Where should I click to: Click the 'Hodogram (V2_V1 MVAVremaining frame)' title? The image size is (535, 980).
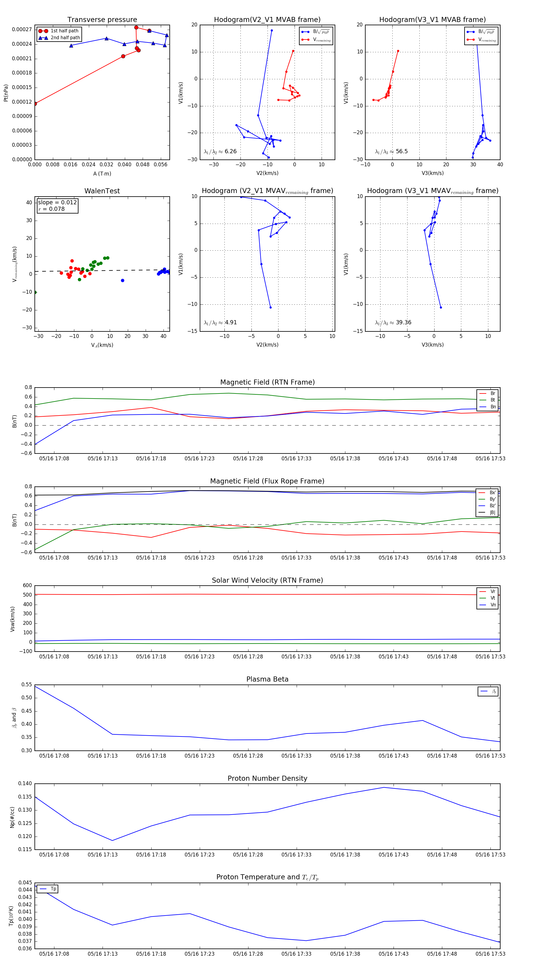click(267, 191)
